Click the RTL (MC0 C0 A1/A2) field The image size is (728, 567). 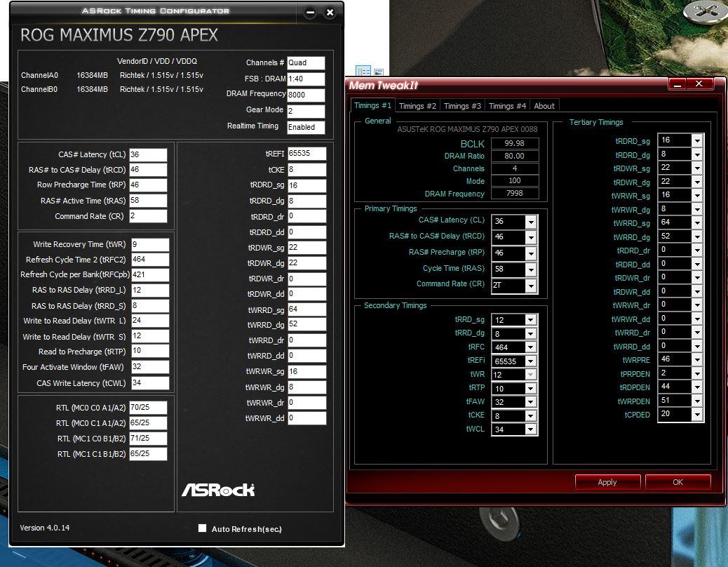tap(148, 408)
